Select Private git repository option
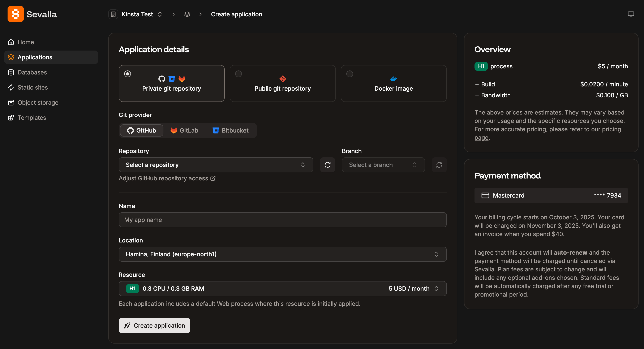The width and height of the screenshot is (644, 349). pyautogui.click(x=172, y=83)
